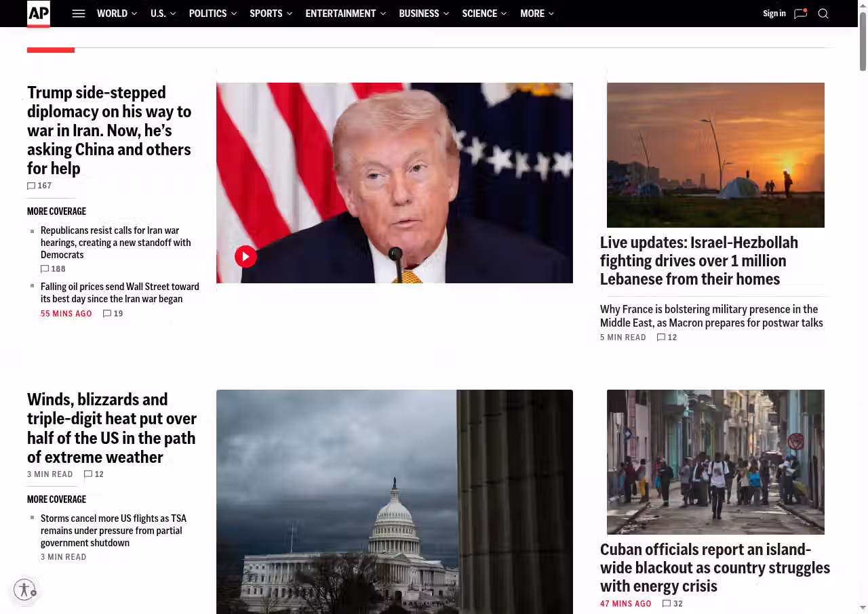Open the notifications chat bubble icon

click(800, 14)
